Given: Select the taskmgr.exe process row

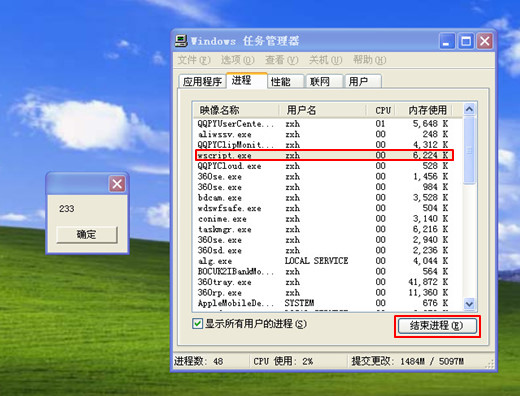Looking at the screenshot, I should 324,229.
